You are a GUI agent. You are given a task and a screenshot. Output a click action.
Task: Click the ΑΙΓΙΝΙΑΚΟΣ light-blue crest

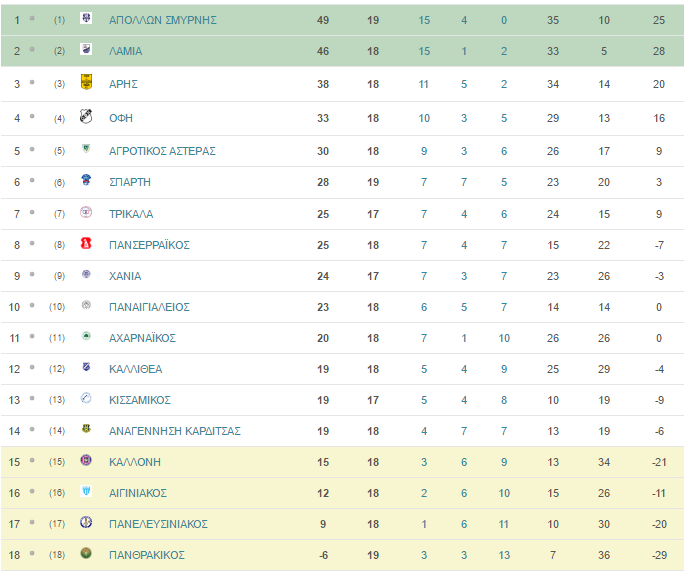pyautogui.click(x=86, y=491)
